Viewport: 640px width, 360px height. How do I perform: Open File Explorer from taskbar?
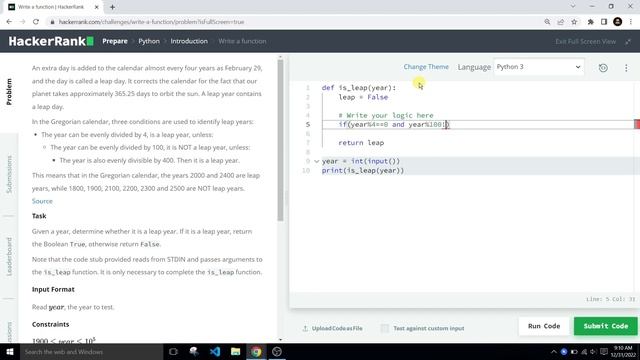pos(236,351)
